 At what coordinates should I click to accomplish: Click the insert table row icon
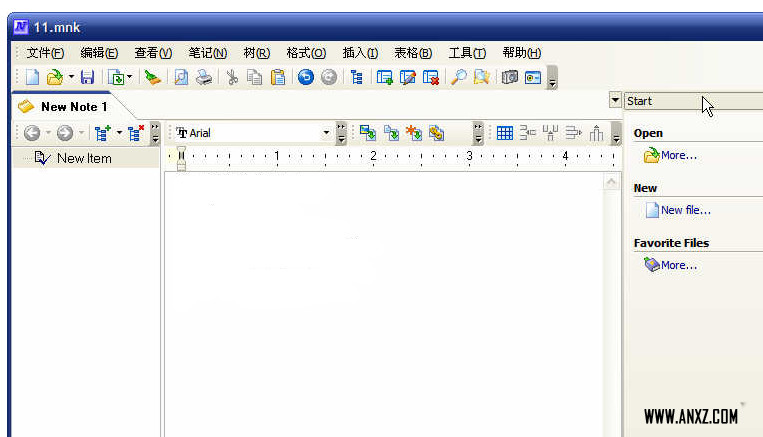click(527, 133)
